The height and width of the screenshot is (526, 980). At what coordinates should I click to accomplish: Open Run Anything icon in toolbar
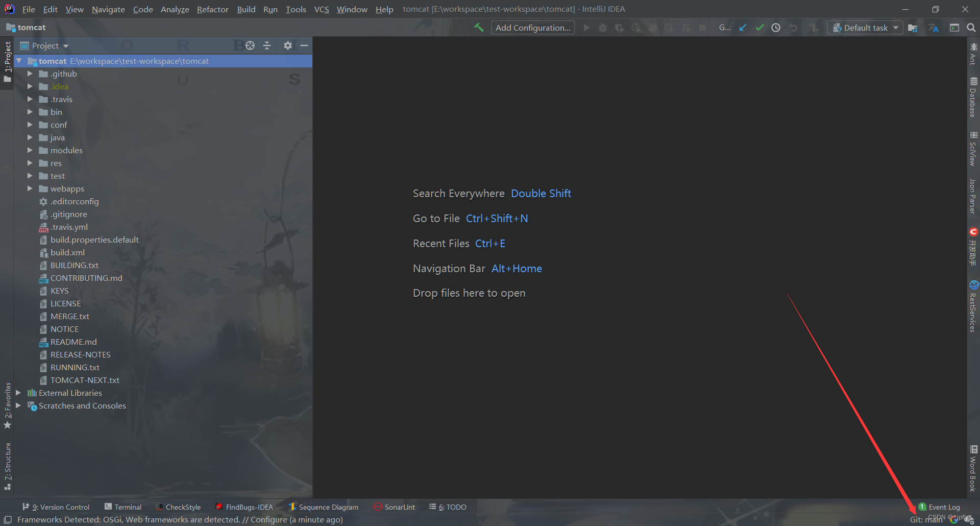pos(954,28)
